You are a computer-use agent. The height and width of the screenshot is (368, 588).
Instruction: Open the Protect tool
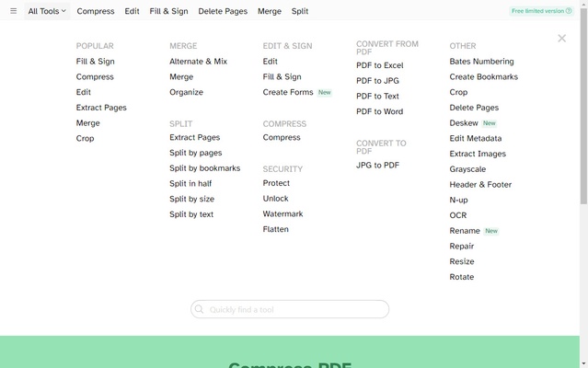tap(276, 183)
